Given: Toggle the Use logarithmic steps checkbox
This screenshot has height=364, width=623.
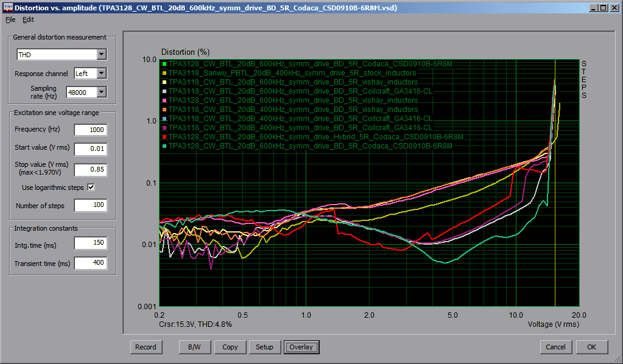Looking at the screenshot, I should pos(91,187).
